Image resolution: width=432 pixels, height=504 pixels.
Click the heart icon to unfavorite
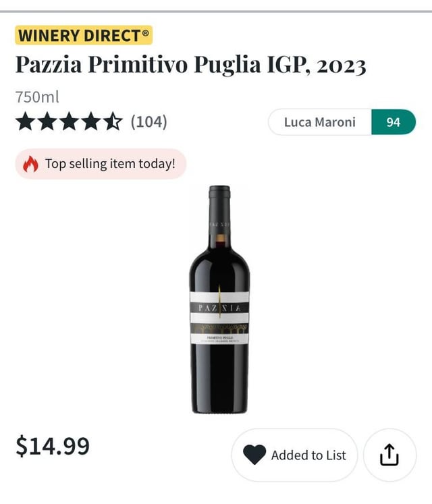tap(254, 455)
